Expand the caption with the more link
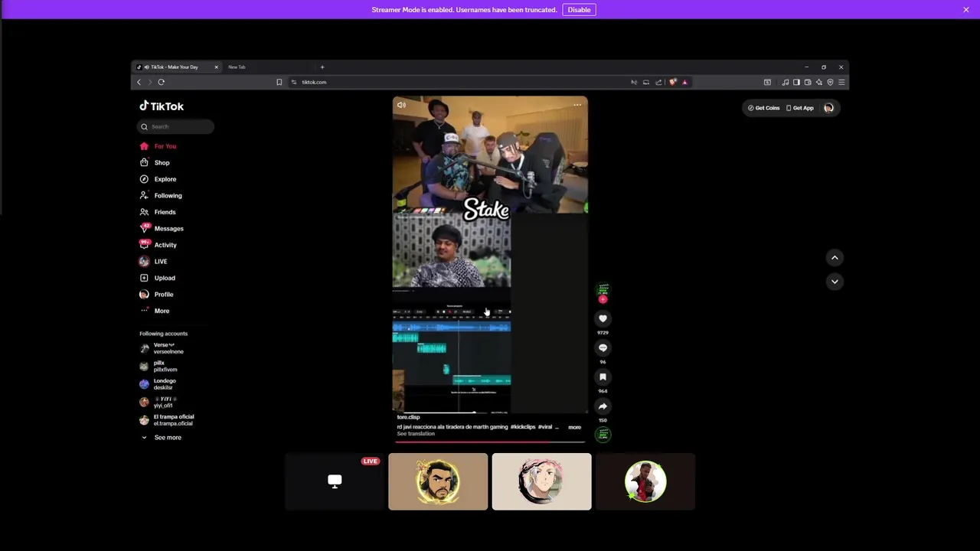Image resolution: width=980 pixels, height=551 pixels. pyautogui.click(x=574, y=427)
